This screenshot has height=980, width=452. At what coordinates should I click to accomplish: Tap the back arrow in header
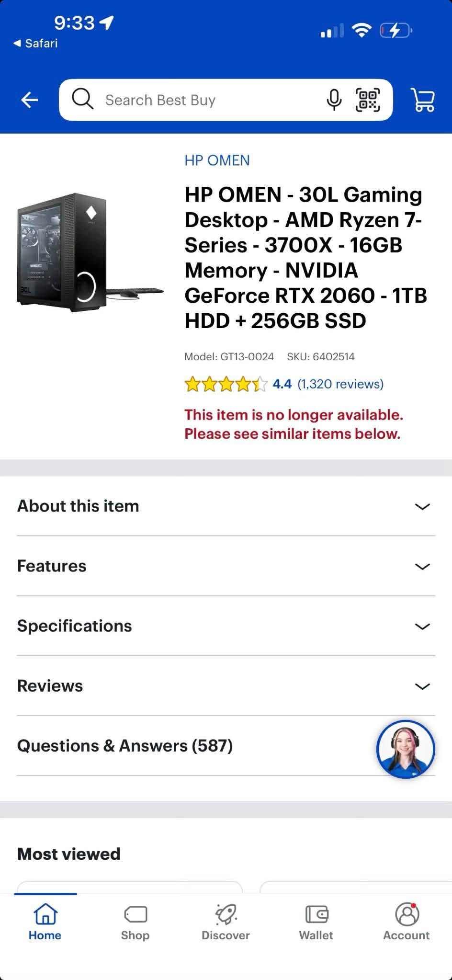(x=30, y=100)
